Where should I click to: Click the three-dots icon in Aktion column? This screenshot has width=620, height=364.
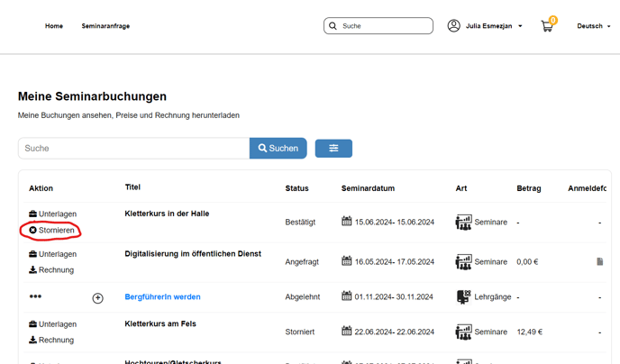click(x=35, y=296)
